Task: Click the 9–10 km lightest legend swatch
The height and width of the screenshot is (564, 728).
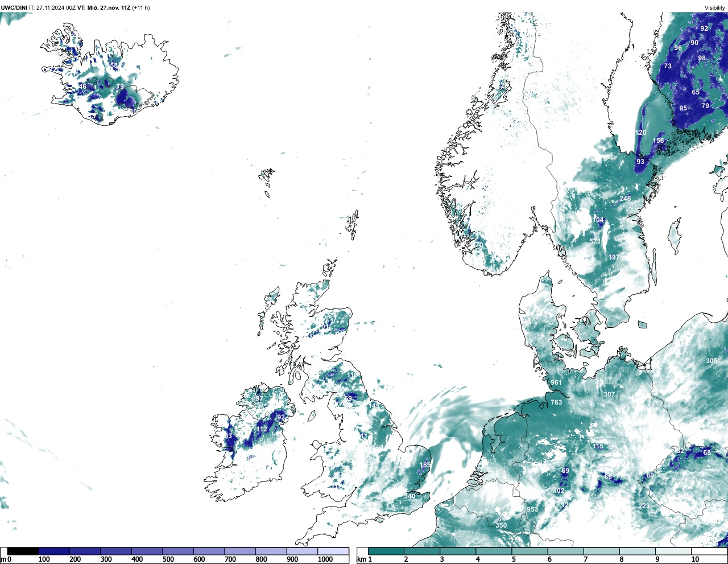Action: 673,551
